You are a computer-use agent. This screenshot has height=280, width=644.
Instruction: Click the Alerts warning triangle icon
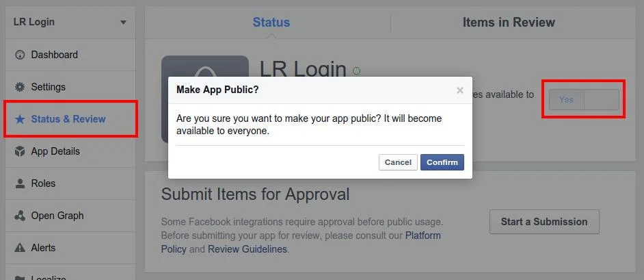[20, 248]
